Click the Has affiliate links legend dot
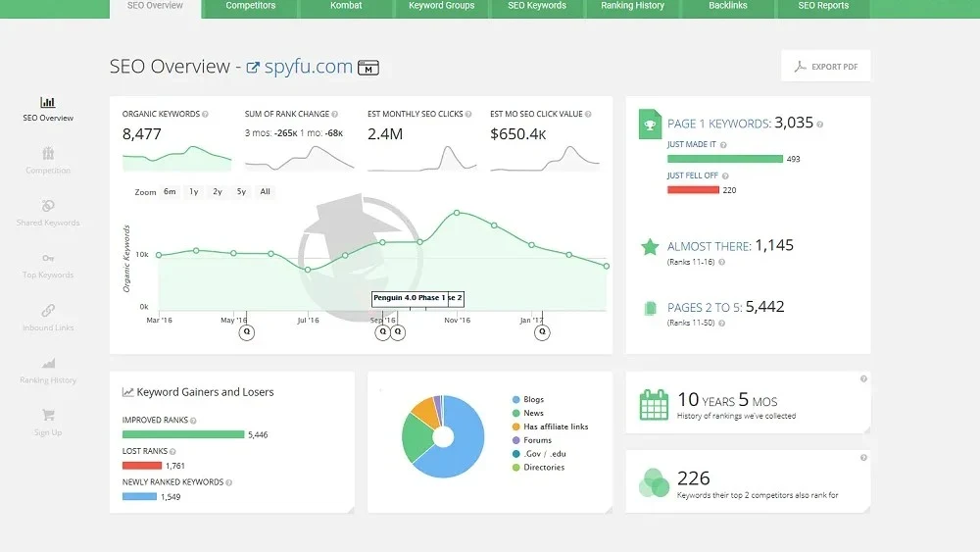Image resolution: width=980 pixels, height=552 pixels. point(516,427)
